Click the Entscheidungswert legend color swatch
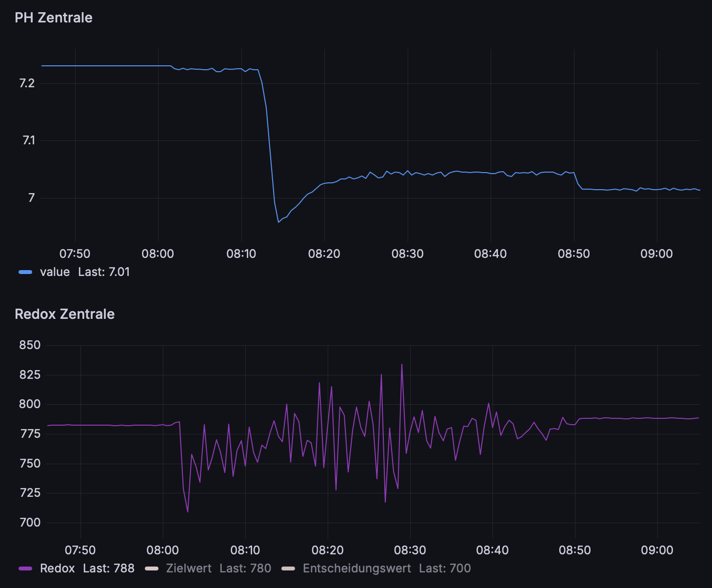Screen dimensions: 712x588 pyautogui.click(x=289, y=568)
